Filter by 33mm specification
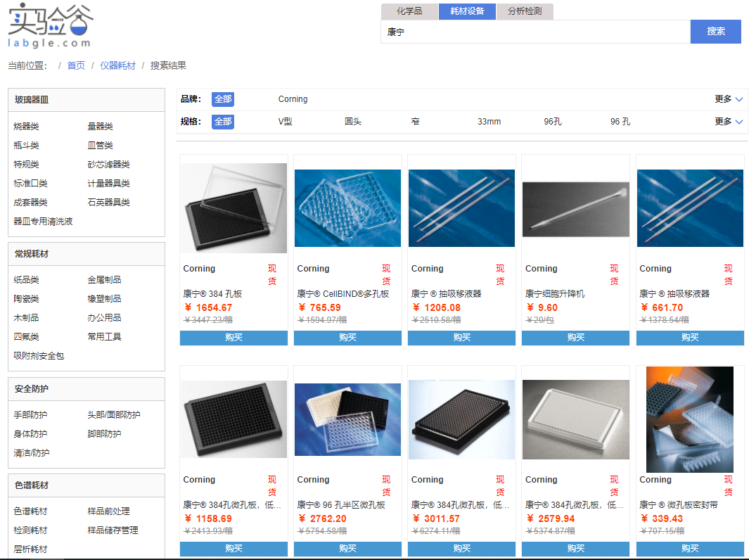Image resolution: width=749 pixels, height=560 pixels. pos(489,122)
